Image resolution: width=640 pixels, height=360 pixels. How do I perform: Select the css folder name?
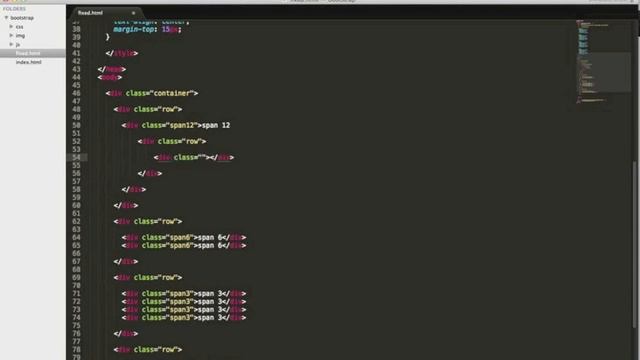[19, 27]
